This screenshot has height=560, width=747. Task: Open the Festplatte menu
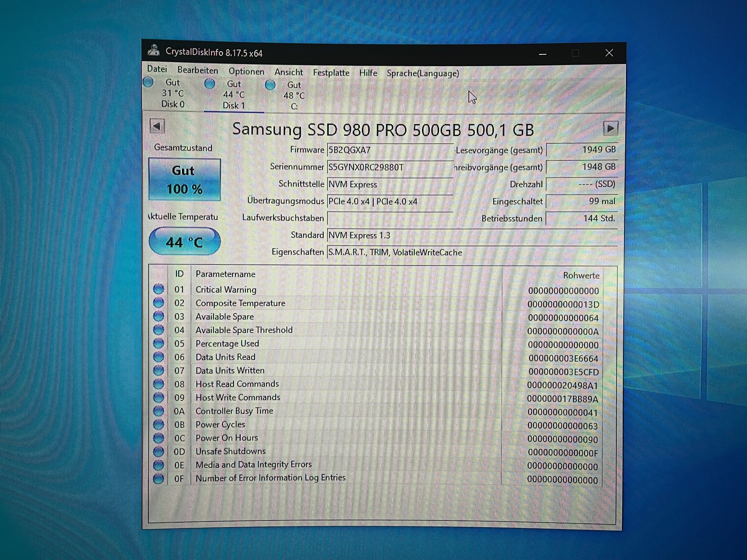pos(331,73)
